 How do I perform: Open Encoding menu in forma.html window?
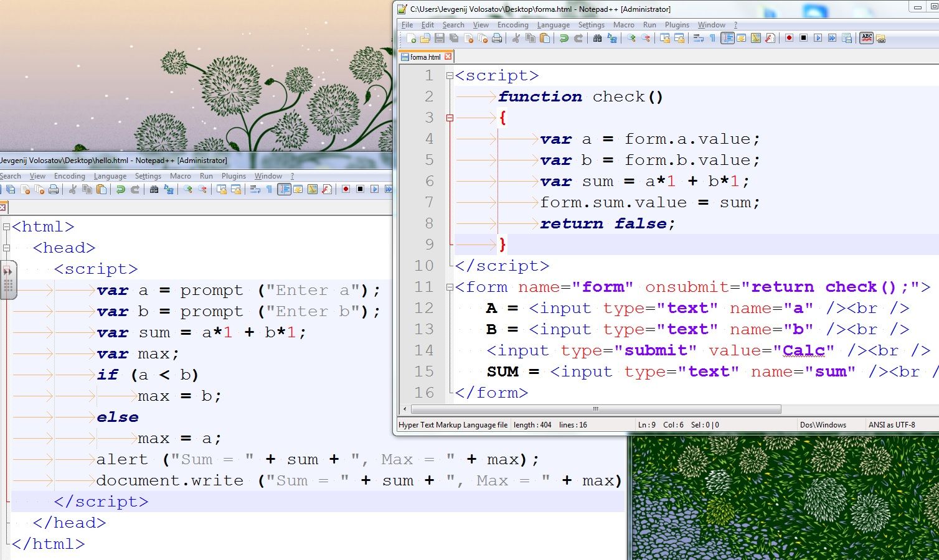(512, 25)
